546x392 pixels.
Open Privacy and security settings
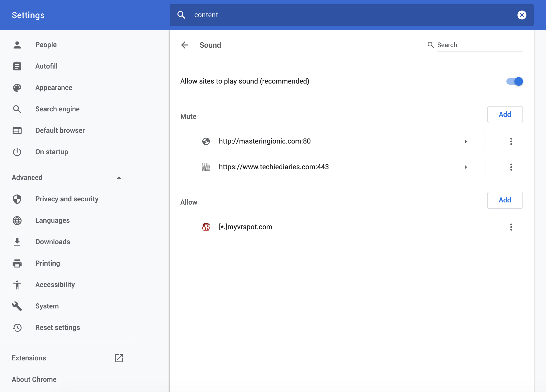click(x=66, y=199)
